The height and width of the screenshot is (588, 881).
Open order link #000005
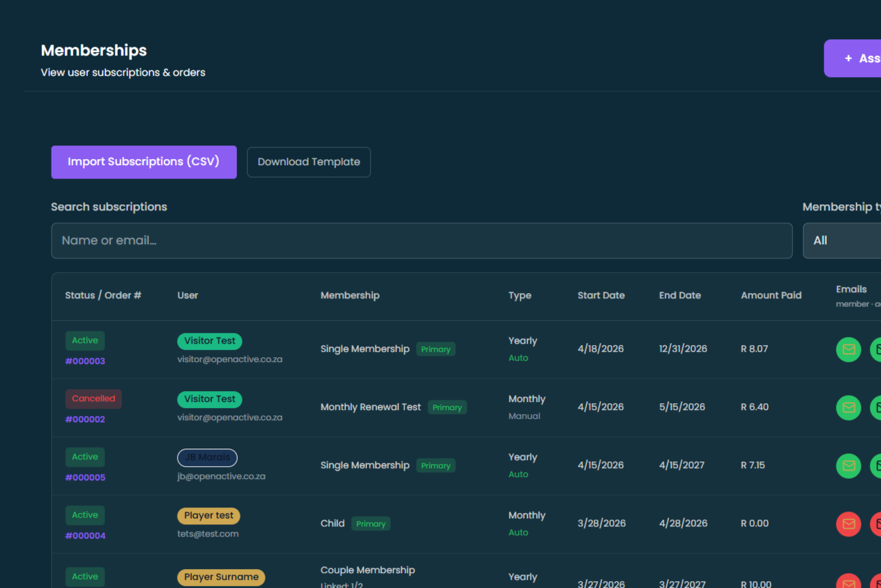[85, 478]
